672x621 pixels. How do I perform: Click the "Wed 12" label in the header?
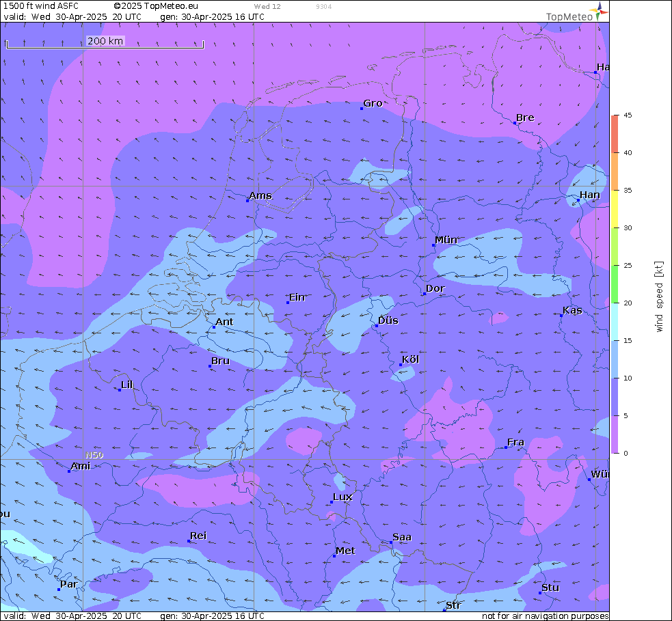[x=267, y=6]
